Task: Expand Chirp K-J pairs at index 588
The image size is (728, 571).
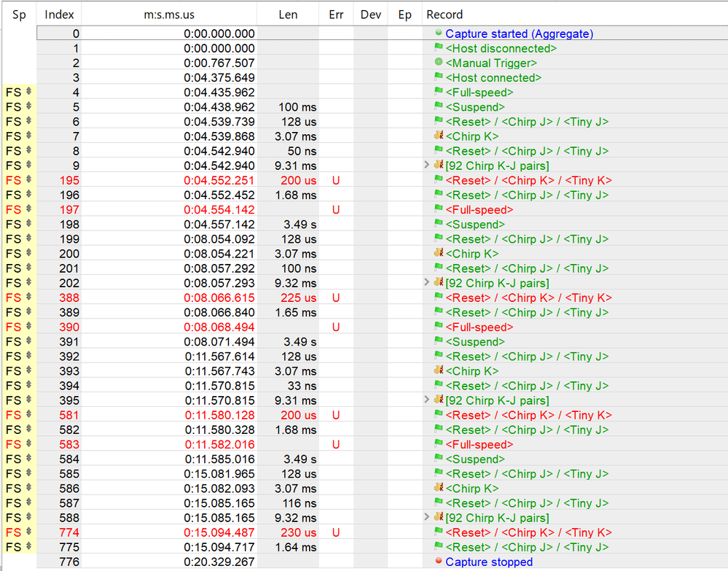Action: tap(427, 517)
